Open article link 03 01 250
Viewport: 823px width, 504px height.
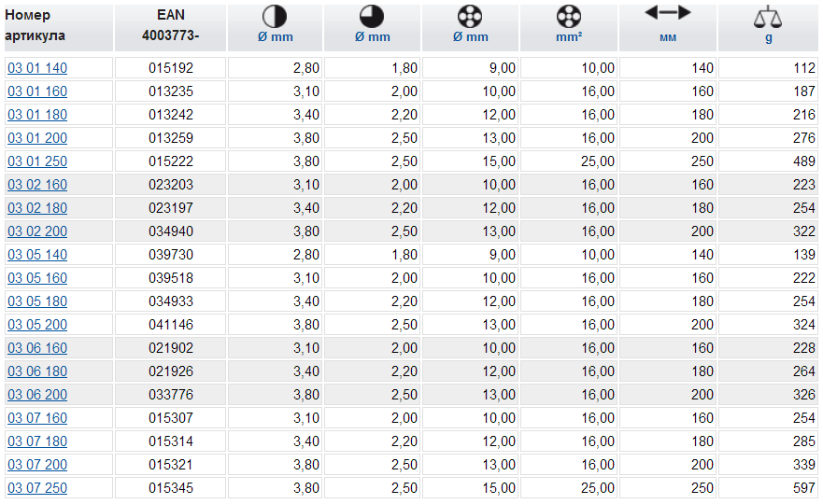(x=37, y=161)
